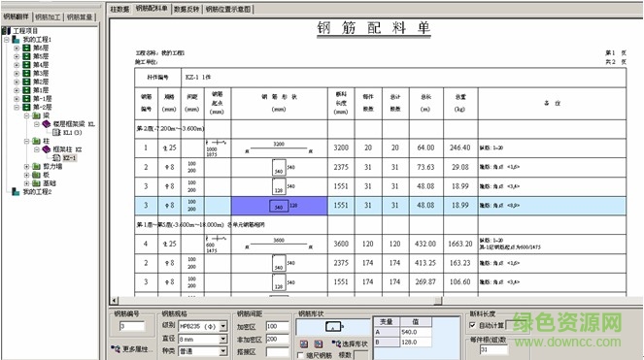This screenshot has height=360, width=644.
Task: Click the 第2层 floor icon
Action: point(26,82)
